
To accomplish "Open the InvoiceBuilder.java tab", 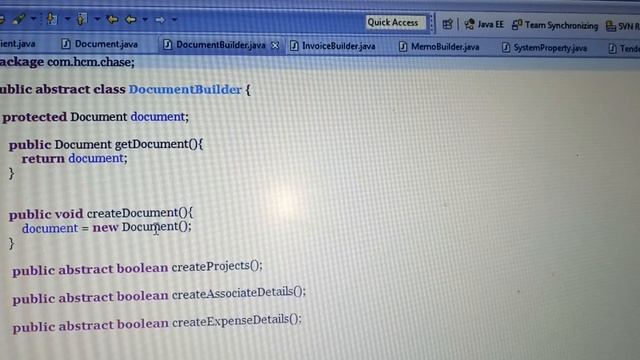I will (333, 46).
